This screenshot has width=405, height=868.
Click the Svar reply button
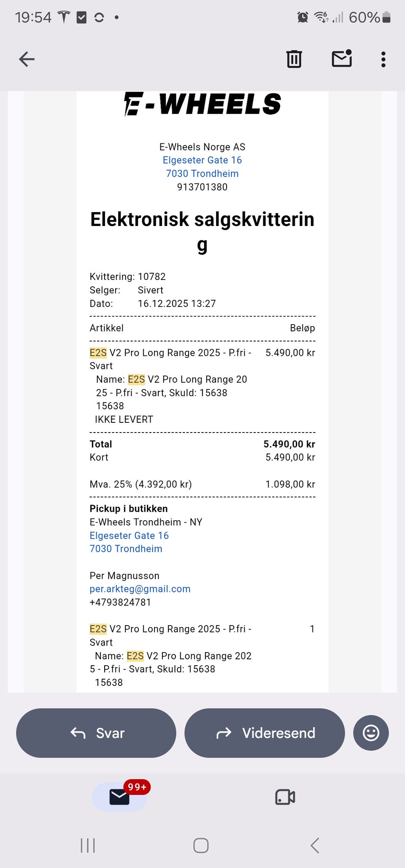click(x=96, y=733)
